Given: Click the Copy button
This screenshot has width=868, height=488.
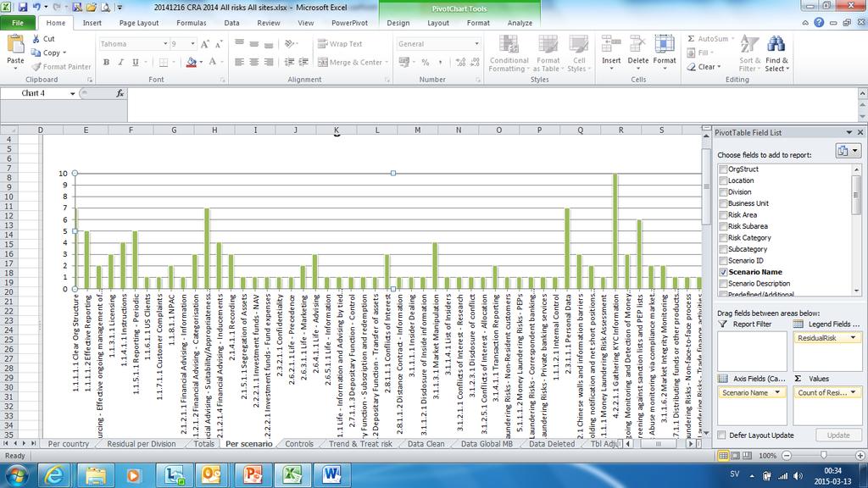Looking at the screenshot, I should click(x=48, y=53).
